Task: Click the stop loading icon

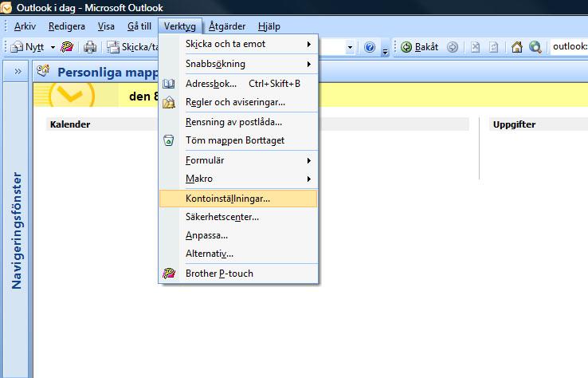Action: point(475,47)
